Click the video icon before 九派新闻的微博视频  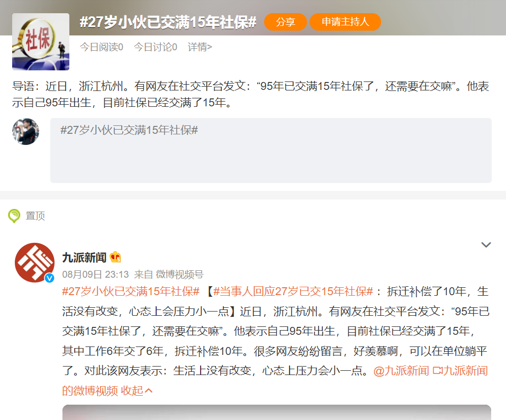tap(437, 371)
